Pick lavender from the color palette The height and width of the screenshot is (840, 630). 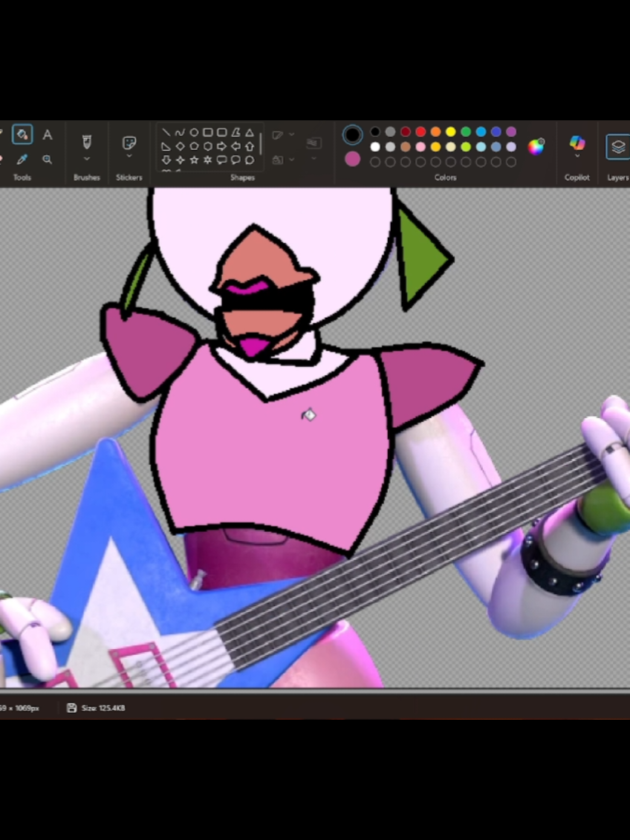pos(511,147)
